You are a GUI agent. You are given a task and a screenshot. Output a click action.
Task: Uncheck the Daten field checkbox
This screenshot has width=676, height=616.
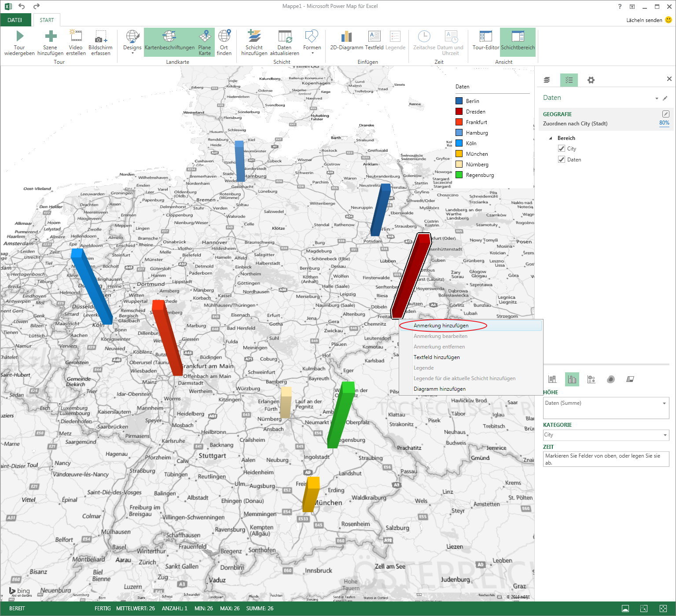click(561, 160)
